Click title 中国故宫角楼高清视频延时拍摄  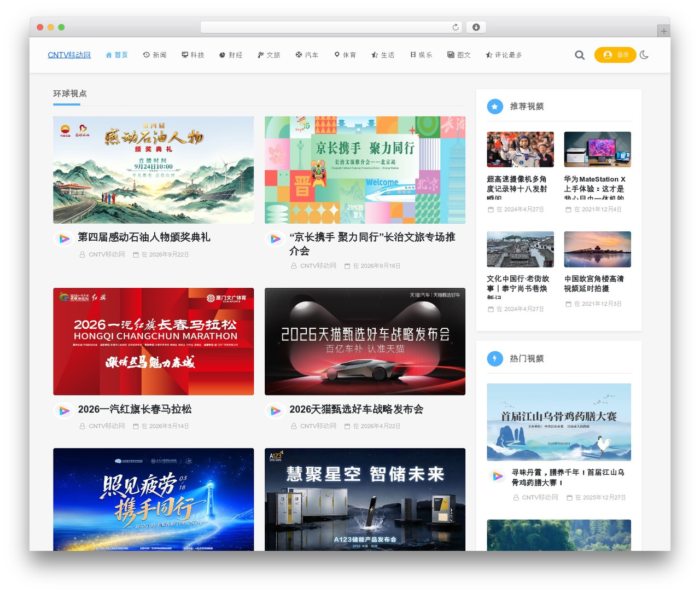point(594,283)
